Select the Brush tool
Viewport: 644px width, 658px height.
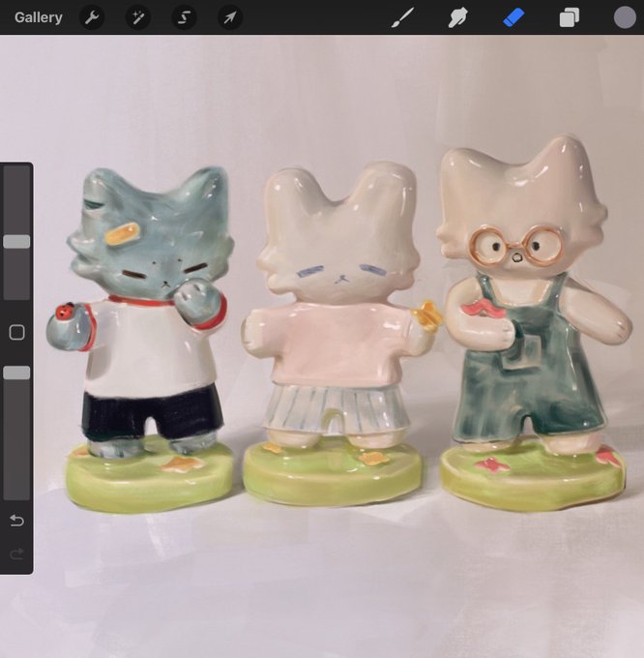point(402,17)
